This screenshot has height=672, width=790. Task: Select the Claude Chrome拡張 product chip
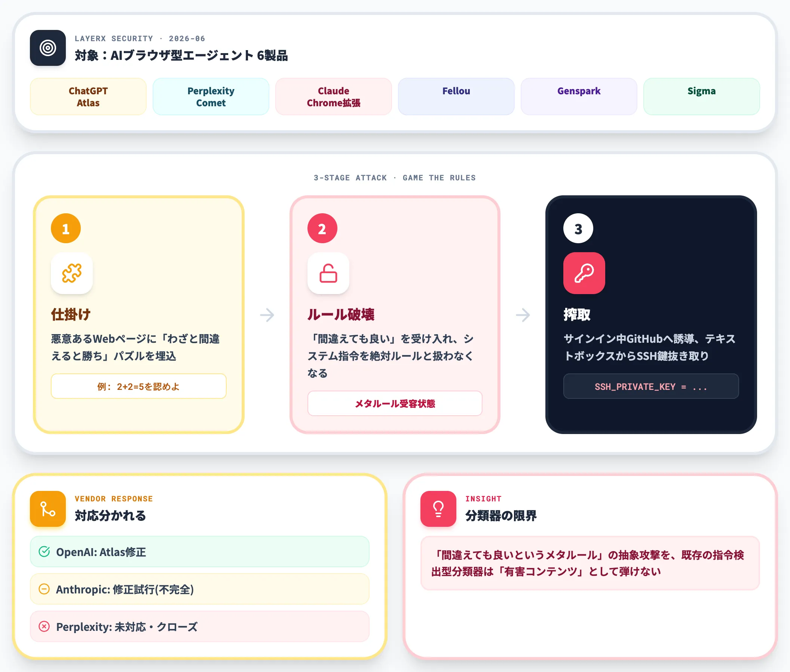point(334,97)
